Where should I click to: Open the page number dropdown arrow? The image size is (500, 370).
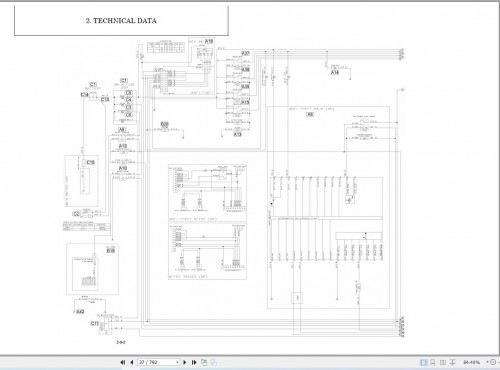[x=177, y=362]
